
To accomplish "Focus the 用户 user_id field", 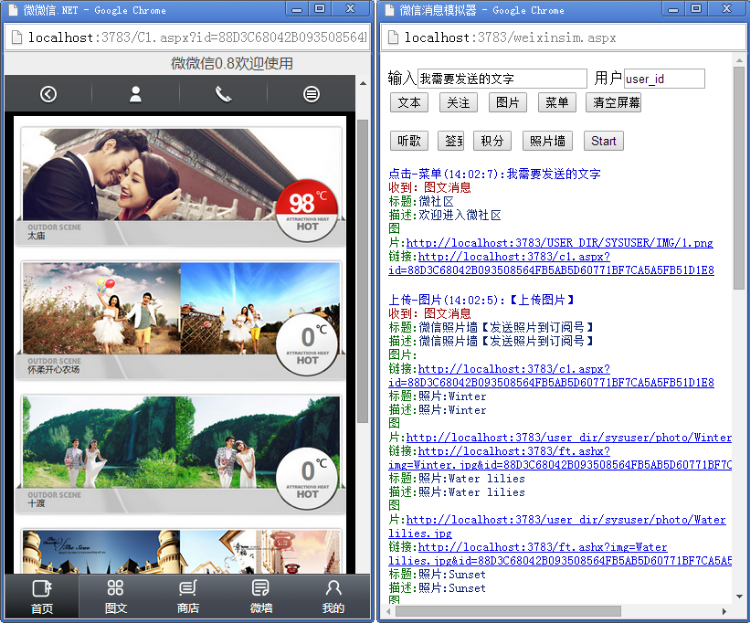I will 664,78.
